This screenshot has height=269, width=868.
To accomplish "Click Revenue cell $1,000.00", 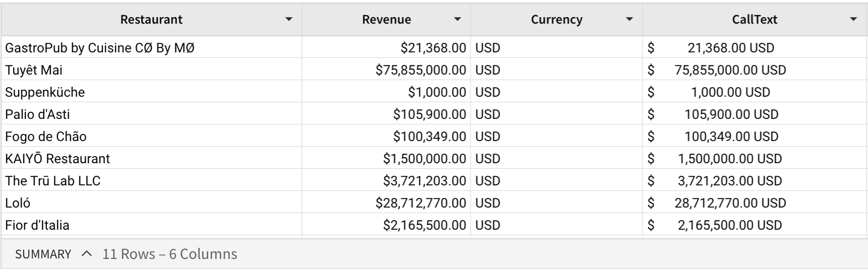I will click(387, 92).
